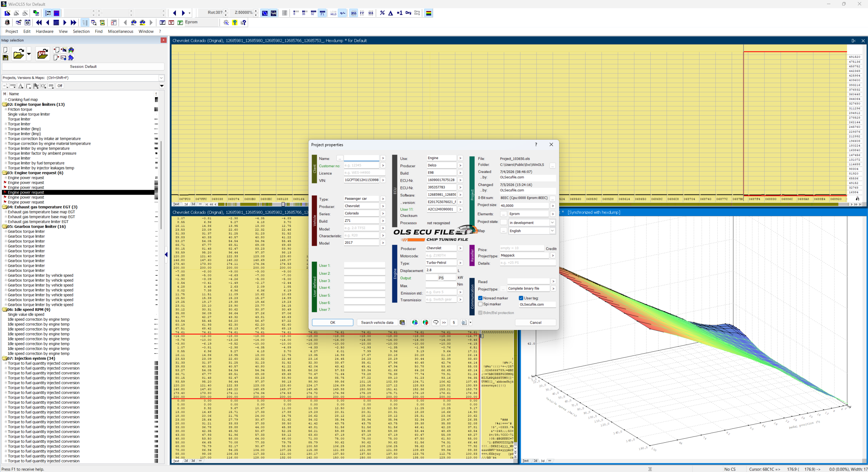868x472 pixels.
Task: Click the paragraph section sign button
Action: (454, 322)
